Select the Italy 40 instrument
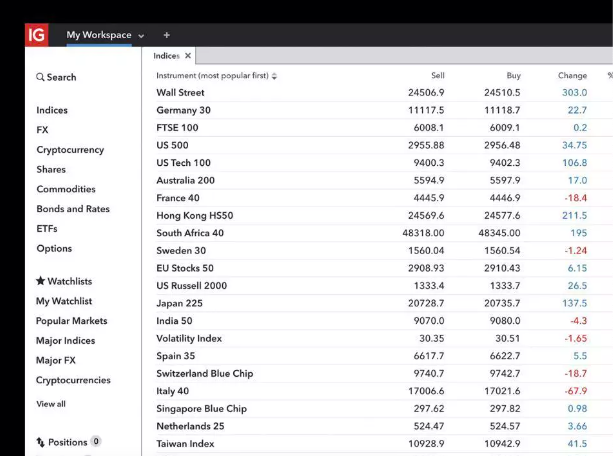Image resolution: width=613 pixels, height=456 pixels. [x=172, y=391]
